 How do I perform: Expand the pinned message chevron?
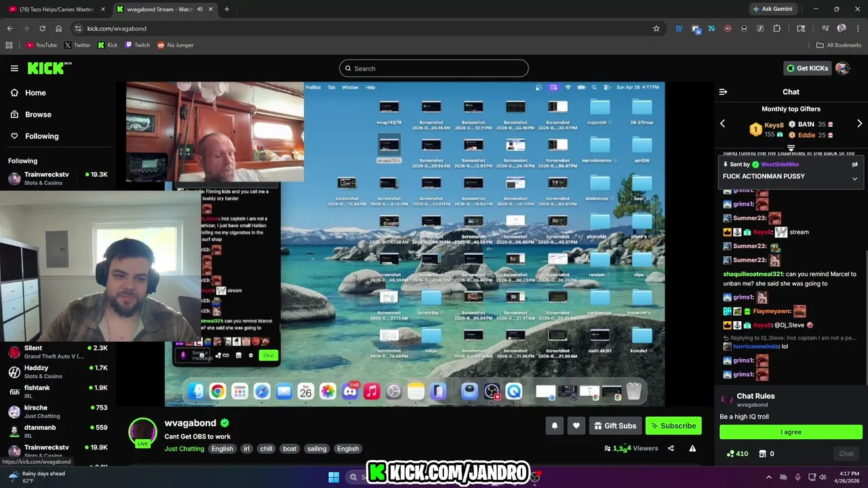click(x=854, y=178)
